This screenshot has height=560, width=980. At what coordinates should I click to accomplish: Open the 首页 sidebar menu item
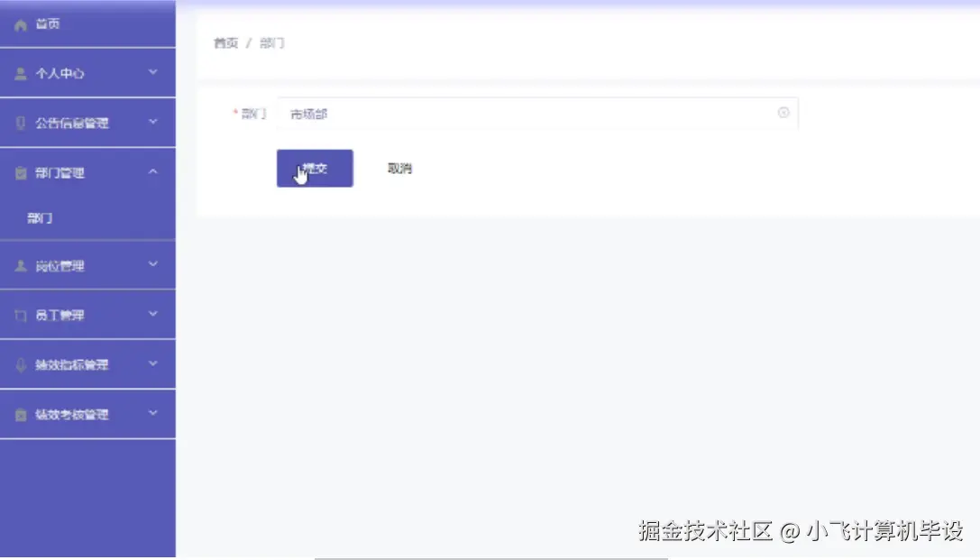(87, 23)
